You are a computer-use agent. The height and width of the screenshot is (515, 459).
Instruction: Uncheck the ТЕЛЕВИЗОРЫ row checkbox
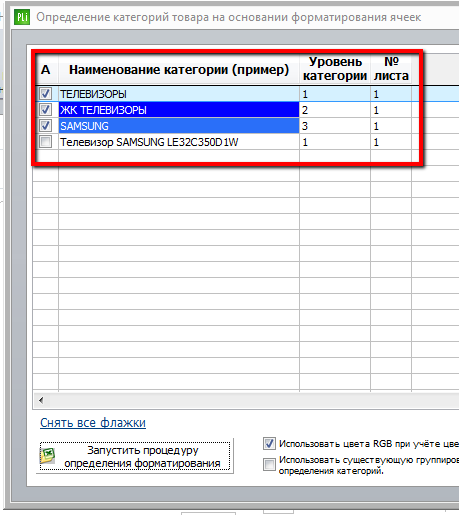pos(45,94)
